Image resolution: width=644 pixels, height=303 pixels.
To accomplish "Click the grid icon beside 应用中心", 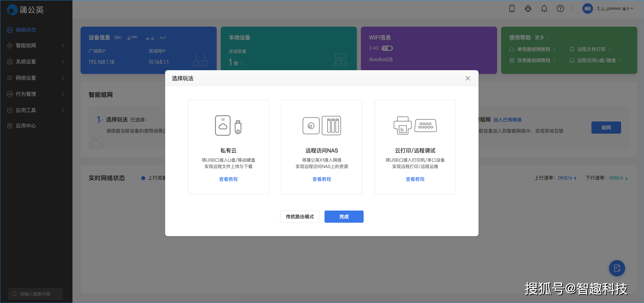I will pos(10,126).
